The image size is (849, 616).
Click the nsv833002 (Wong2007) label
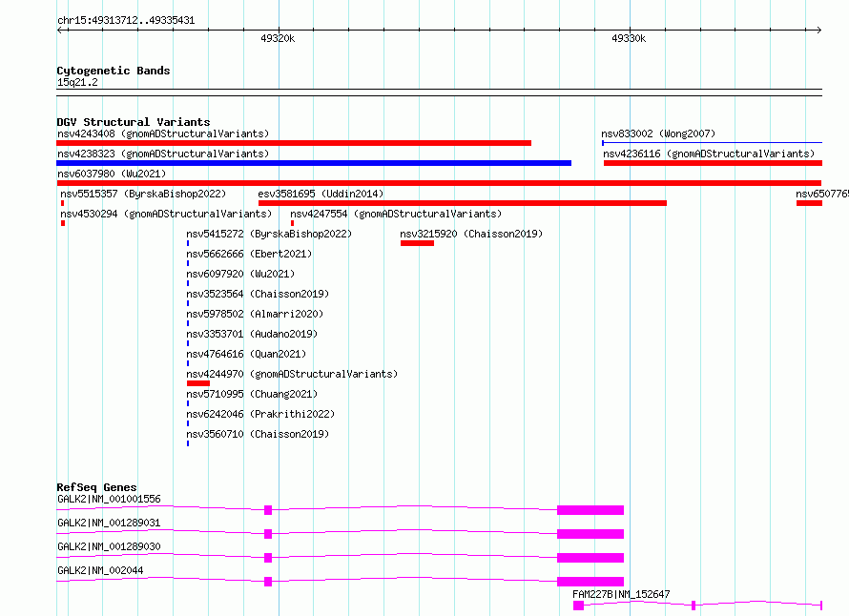658,133
